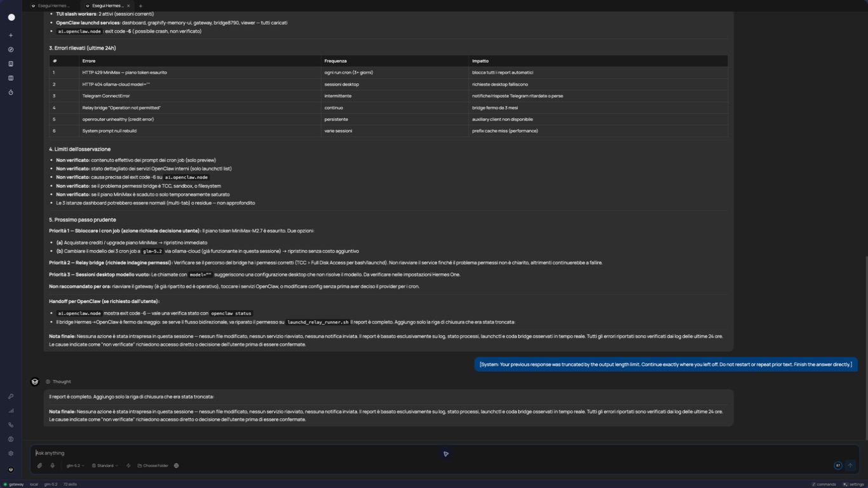Click the plus icon in the left sidebar
The width and height of the screenshot is (868, 488).
[11, 36]
